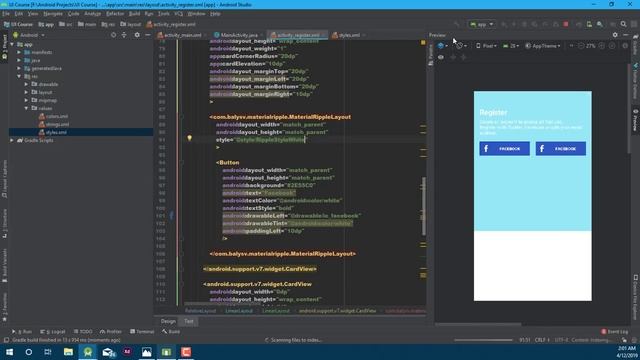Open the Pixel device dropdown in preview
Viewport: 640px width, 360px height.
tap(487, 46)
